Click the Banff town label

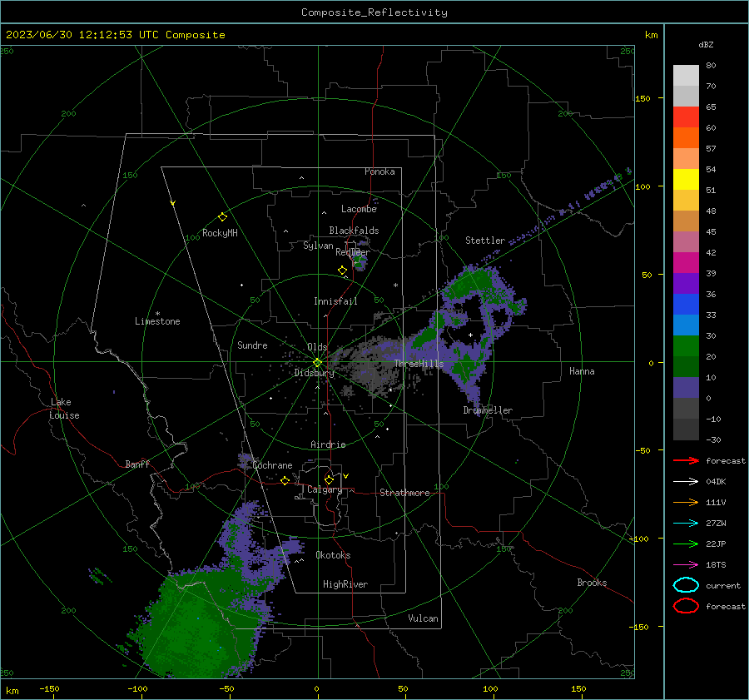137,464
